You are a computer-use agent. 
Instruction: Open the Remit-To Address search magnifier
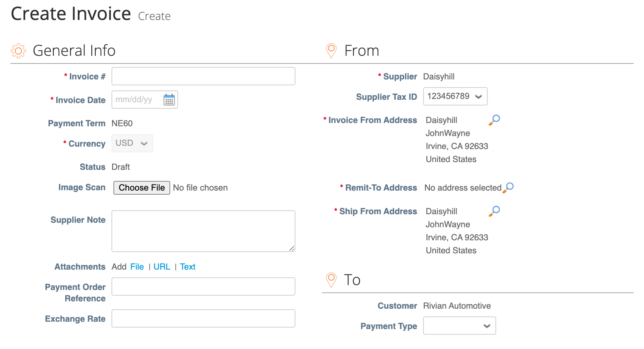coord(509,187)
